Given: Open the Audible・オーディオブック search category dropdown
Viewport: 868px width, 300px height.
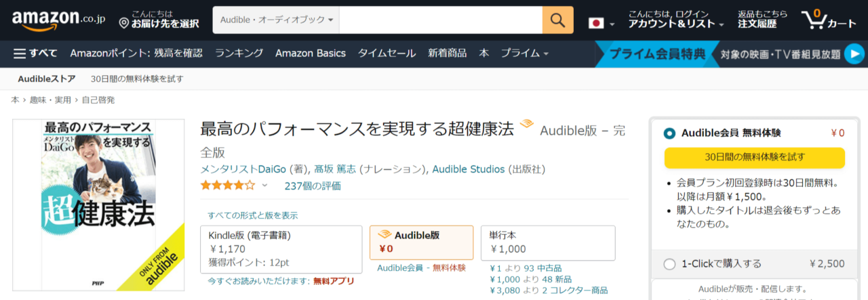Looking at the screenshot, I should tap(276, 20).
